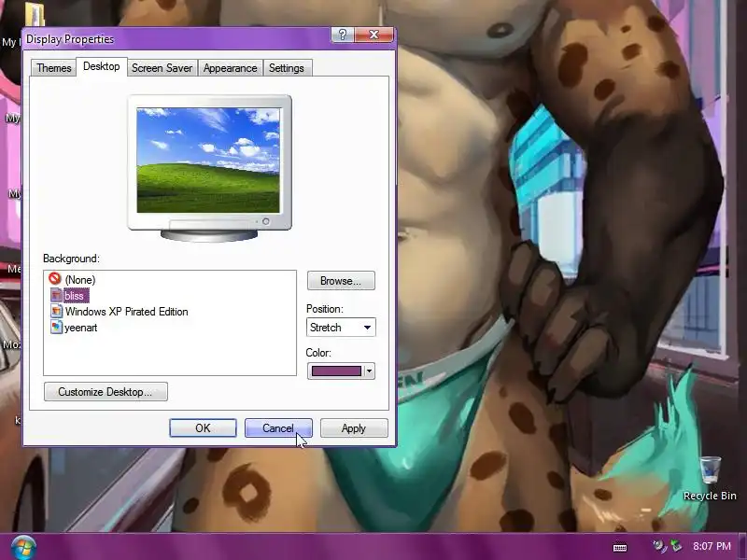This screenshot has height=560, width=747.
Task: Click the image icon next to yeenart
Action: click(x=56, y=328)
